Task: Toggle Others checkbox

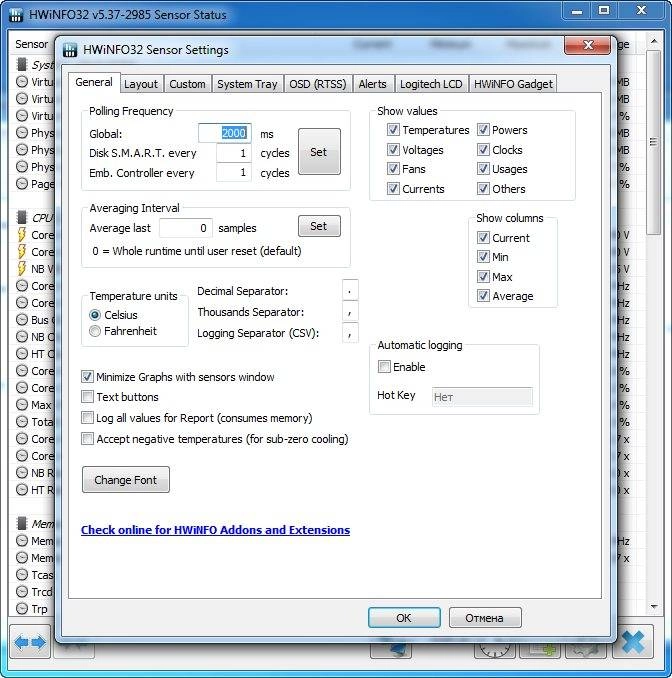Action: (x=483, y=189)
